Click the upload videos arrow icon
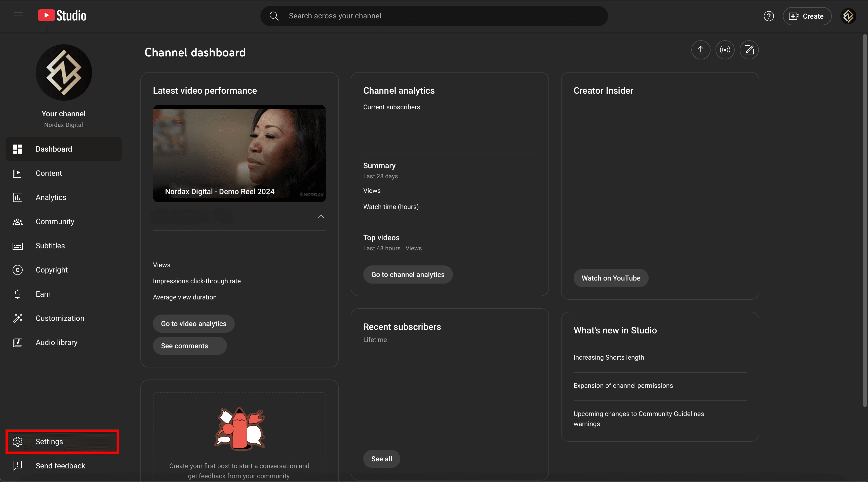The width and height of the screenshot is (868, 482). point(700,50)
